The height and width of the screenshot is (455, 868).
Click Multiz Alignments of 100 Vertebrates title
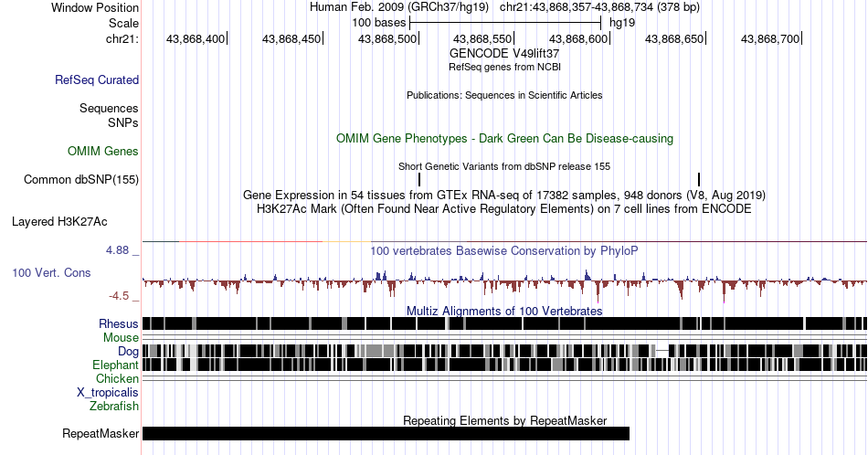pyautogui.click(x=504, y=311)
